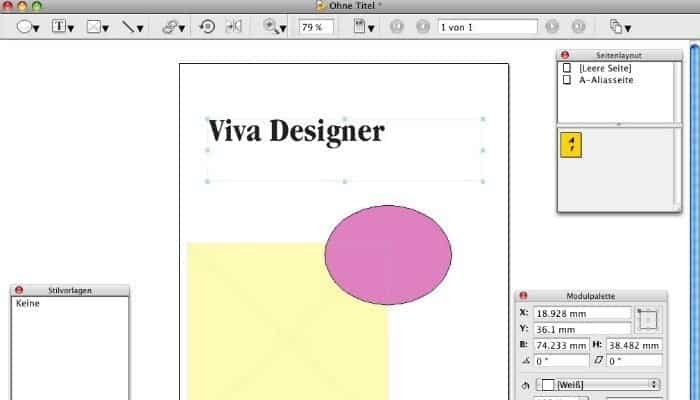This screenshot has height=400, width=700.
Task: Click the yellow page thumbnail in Seitenlayout
Action: point(571,145)
